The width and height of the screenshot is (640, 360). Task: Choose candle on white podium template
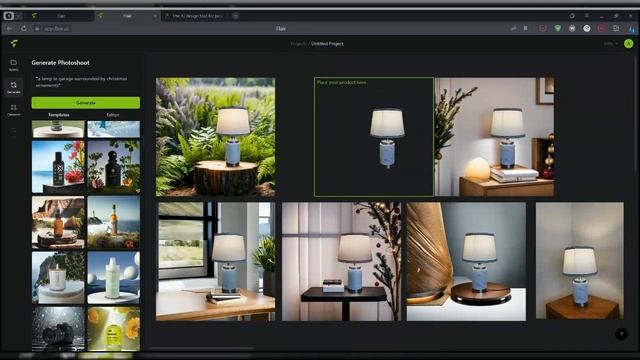[58, 278]
